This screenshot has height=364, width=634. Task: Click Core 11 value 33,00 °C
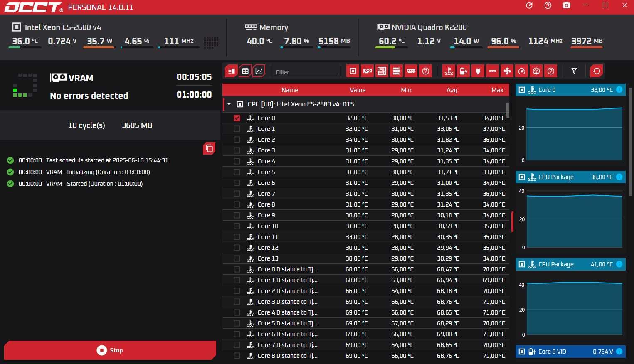[x=357, y=237]
